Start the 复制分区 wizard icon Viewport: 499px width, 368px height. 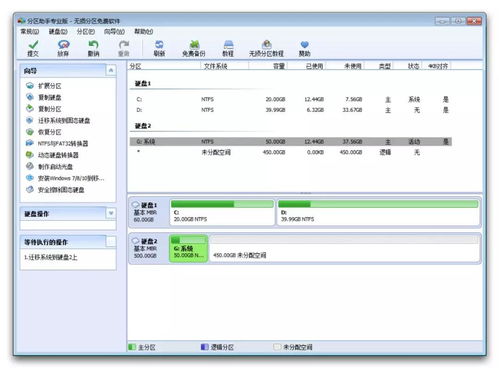coord(30,109)
